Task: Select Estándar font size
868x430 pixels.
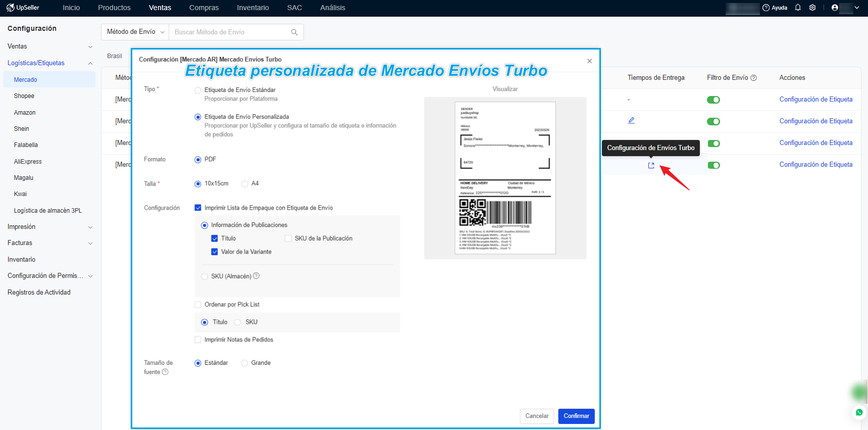Action: coord(198,363)
